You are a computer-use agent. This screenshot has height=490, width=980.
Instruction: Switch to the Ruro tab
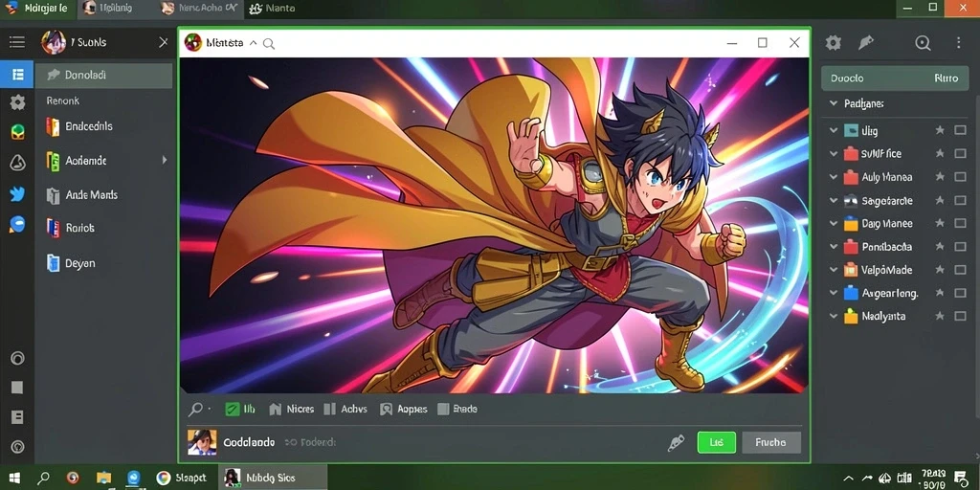pyautogui.click(x=947, y=78)
